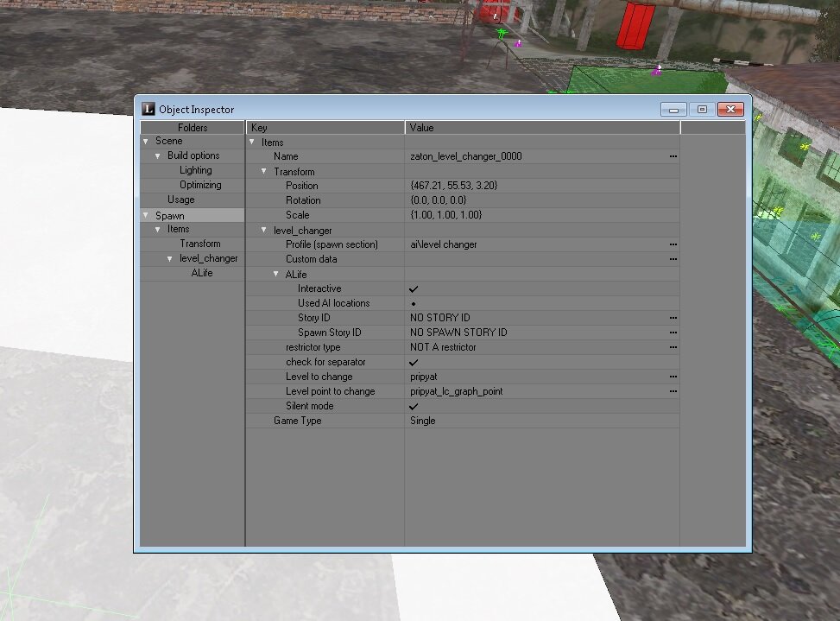
Task: Open the Level to change ellipsis picker
Action: coord(673,377)
